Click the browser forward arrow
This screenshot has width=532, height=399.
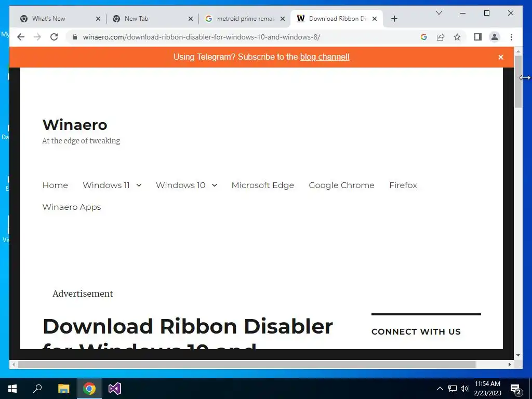(37, 37)
